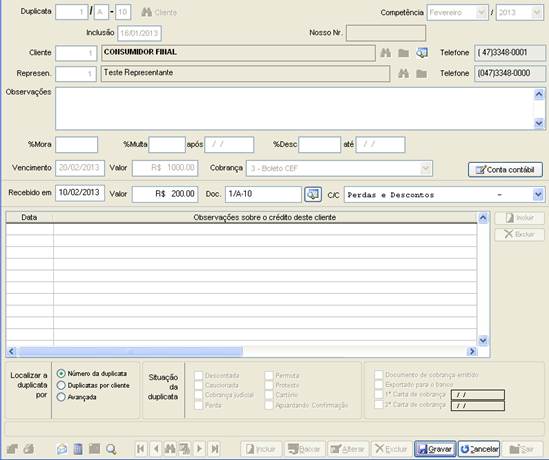Select Número da duplicata radio option
This screenshot has width=549, height=460.
[61, 374]
